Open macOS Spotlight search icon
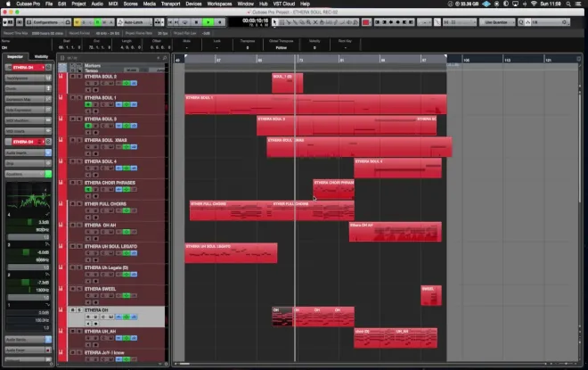Screen dimensions: 588x370 (x=568, y=4)
